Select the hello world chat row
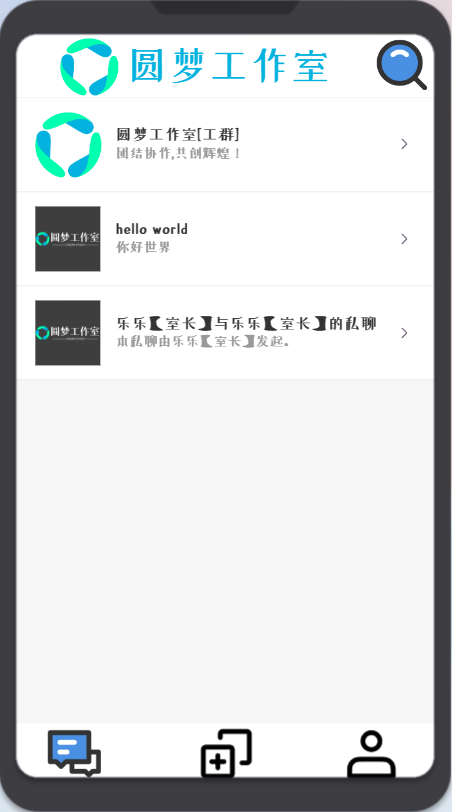The width and height of the screenshot is (452, 812). tap(225, 239)
